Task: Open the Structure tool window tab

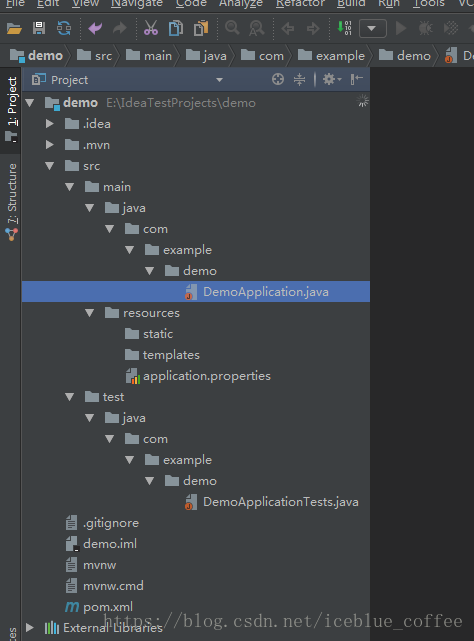Action: [11, 202]
